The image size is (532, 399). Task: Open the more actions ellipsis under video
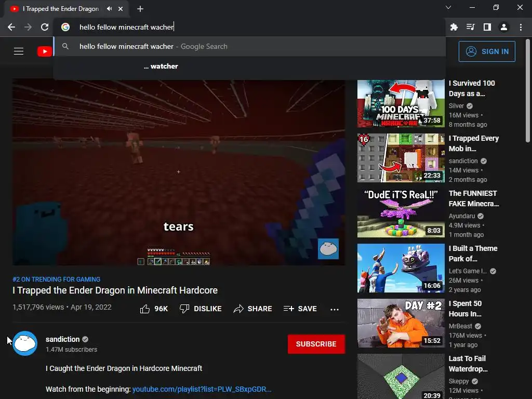click(x=335, y=309)
